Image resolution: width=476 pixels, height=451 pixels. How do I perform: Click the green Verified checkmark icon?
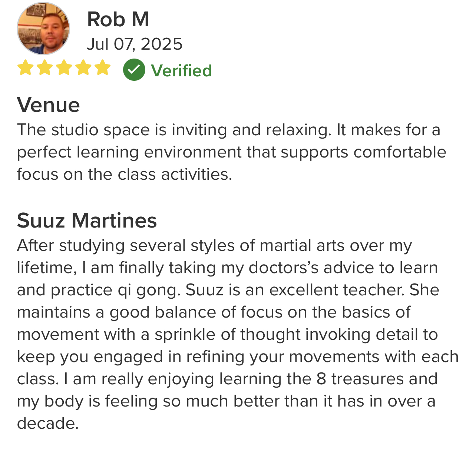134,70
